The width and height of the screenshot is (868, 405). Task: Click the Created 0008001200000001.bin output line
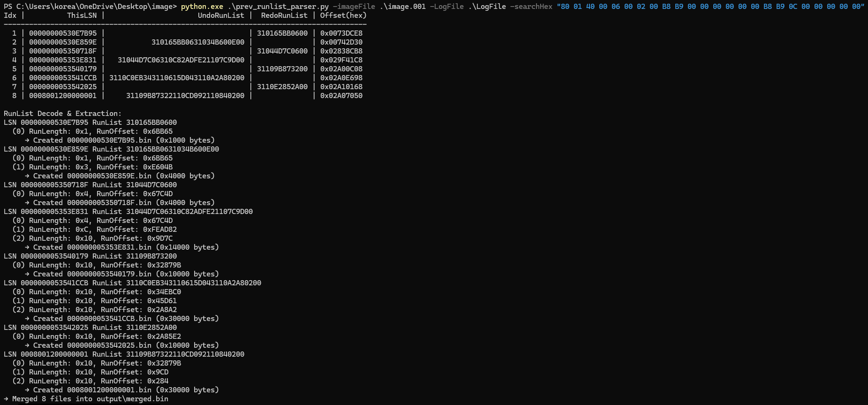pos(122,390)
